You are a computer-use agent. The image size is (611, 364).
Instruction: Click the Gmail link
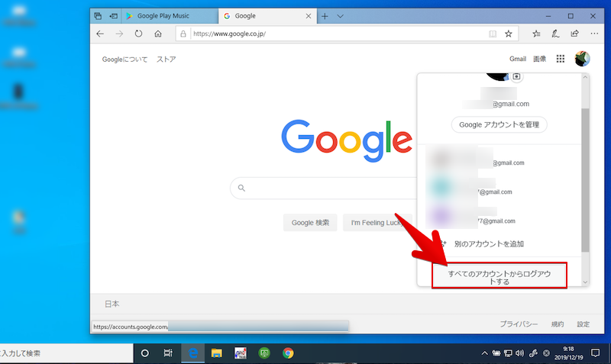coord(518,59)
